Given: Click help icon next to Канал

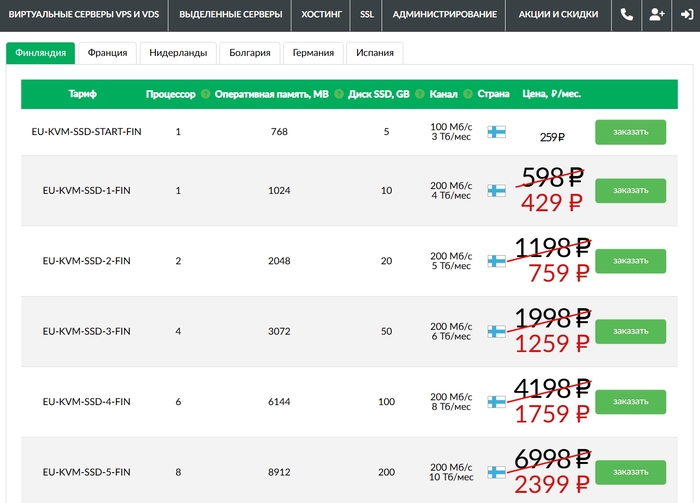Looking at the screenshot, I should click(x=468, y=94).
